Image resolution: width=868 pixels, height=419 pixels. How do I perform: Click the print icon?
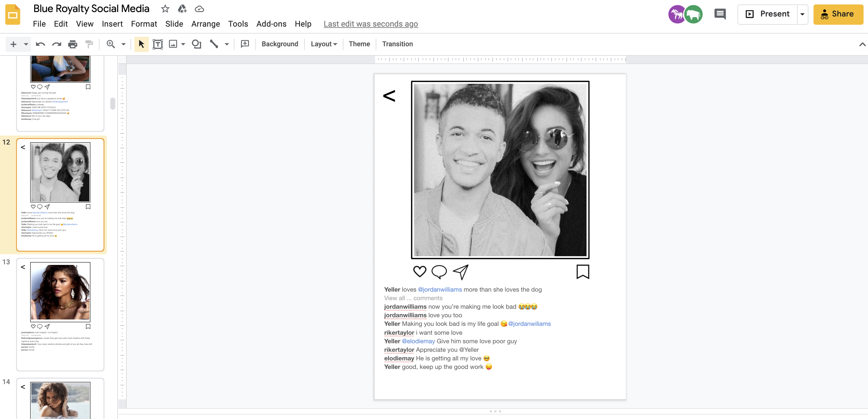coord(73,44)
